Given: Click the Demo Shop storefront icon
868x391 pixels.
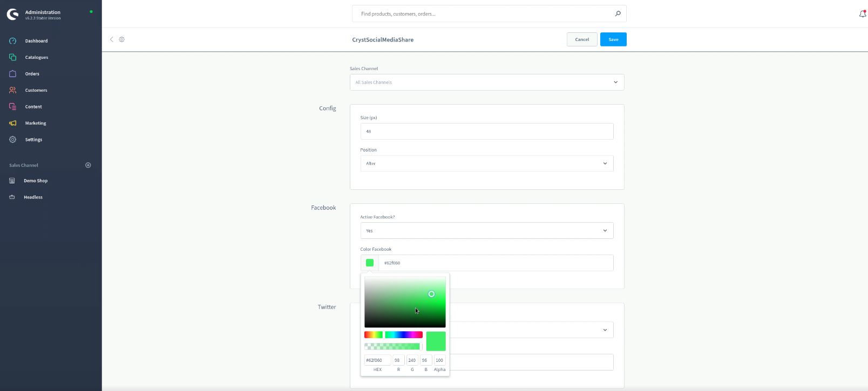Looking at the screenshot, I should [x=12, y=181].
